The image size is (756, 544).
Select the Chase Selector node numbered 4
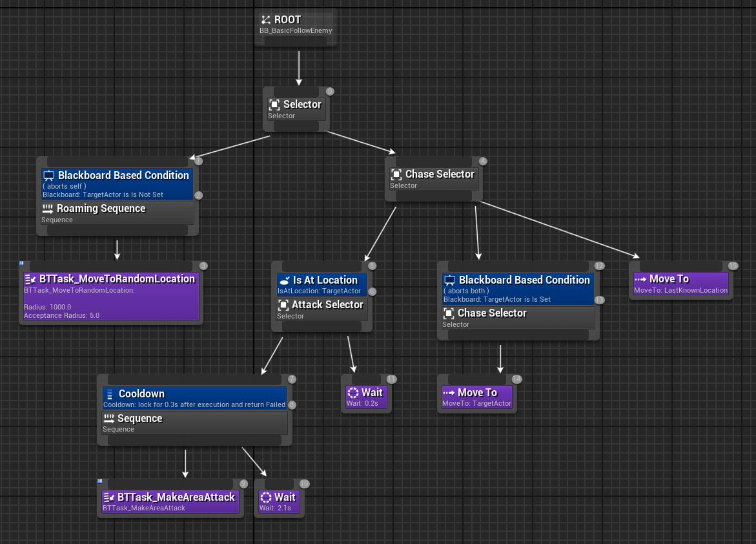point(433,178)
